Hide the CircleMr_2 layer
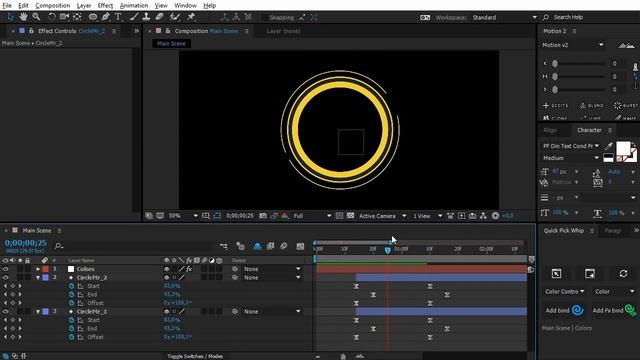 pos(5,278)
